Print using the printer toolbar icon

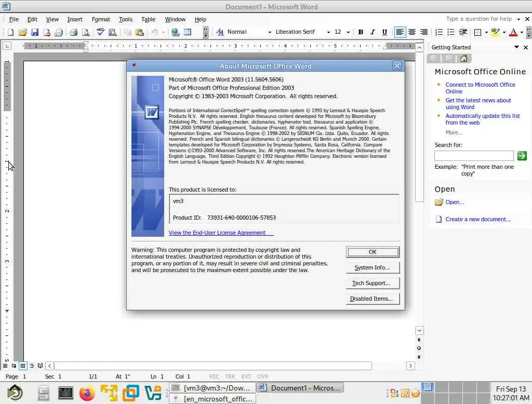coord(73,32)
